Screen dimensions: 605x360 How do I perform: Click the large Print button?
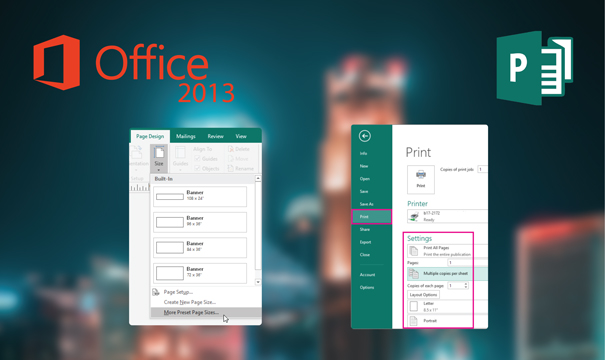pyautogui.click(x=421, y=179)
